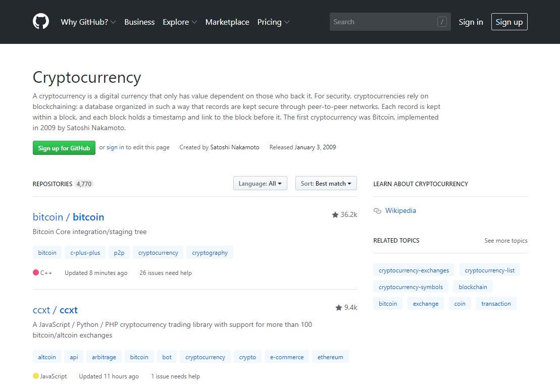Open the Business nav item

click(139, 22)
